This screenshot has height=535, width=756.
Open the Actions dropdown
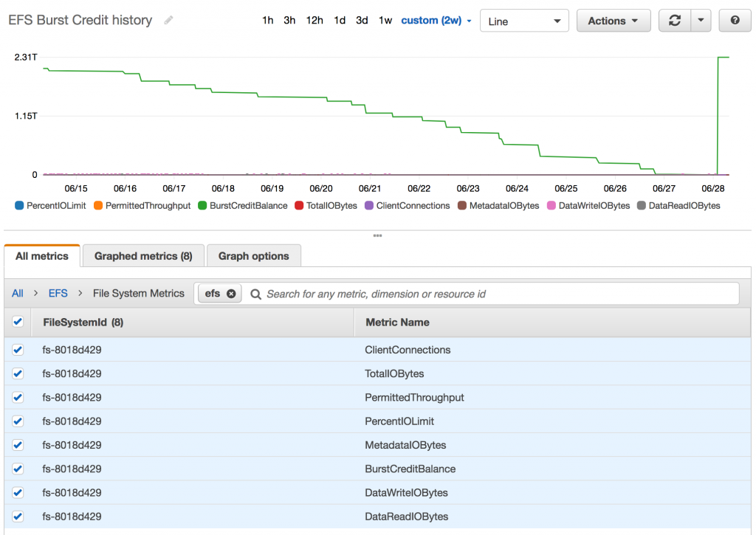pos(614,21)
